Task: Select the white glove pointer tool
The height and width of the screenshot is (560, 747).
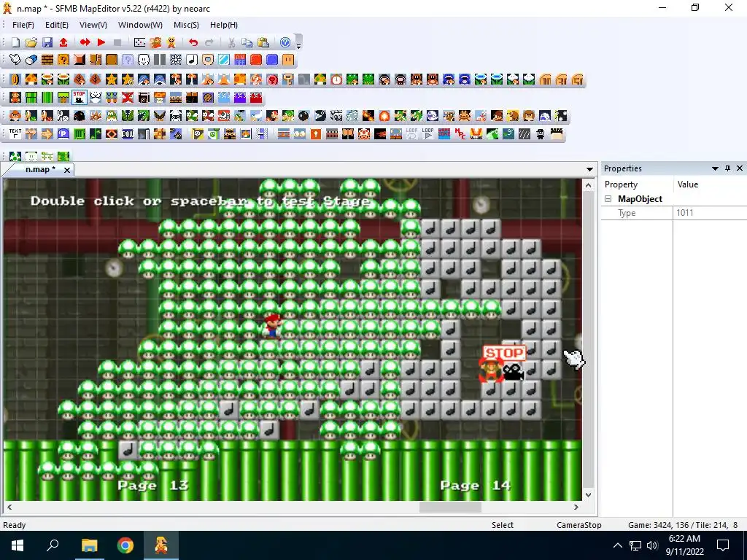Action: (15, 60)
